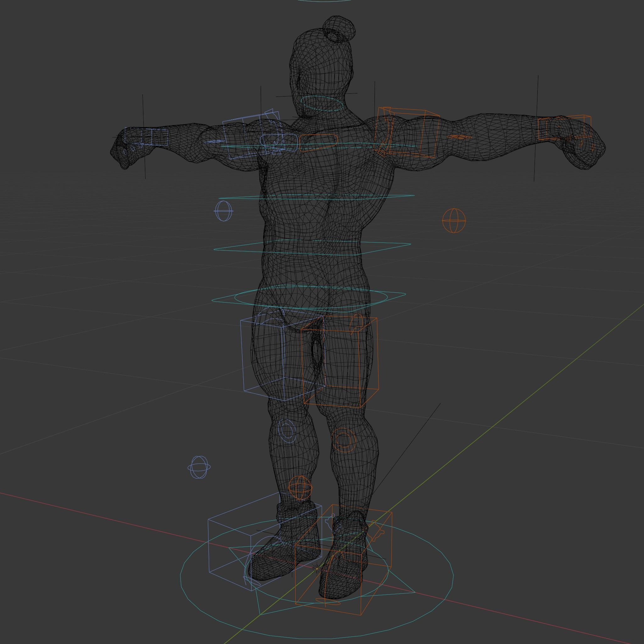Click the blue forearm diamond control
The image size is (644, 644).
pyautogui.click(x=214, y=141)
